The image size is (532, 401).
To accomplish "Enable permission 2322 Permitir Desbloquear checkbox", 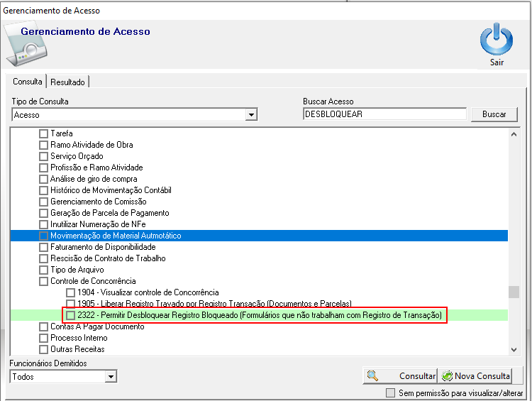I will click(70, 315).
